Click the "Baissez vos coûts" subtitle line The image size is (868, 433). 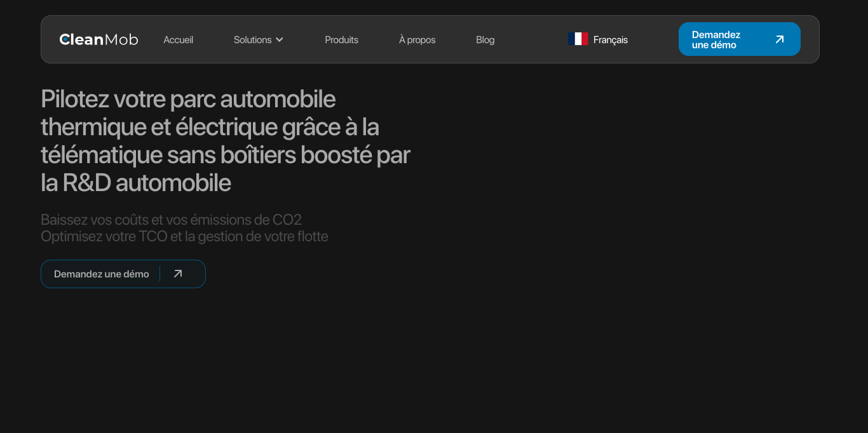[171, 220]
